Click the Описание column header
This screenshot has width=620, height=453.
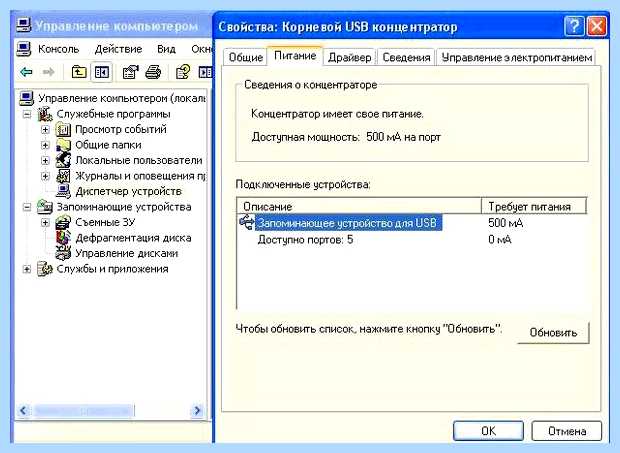pos(359,206)
